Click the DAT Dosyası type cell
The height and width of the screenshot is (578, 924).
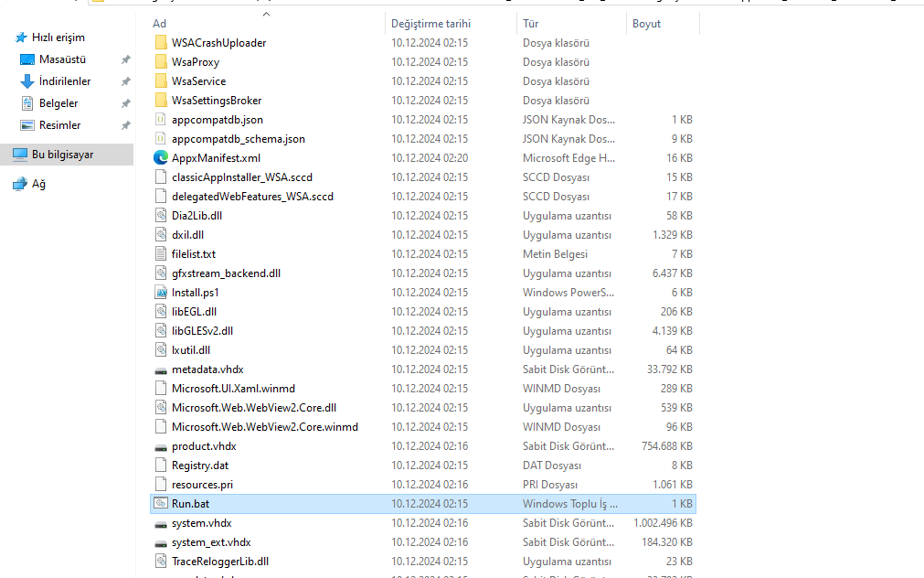point(552,466)
